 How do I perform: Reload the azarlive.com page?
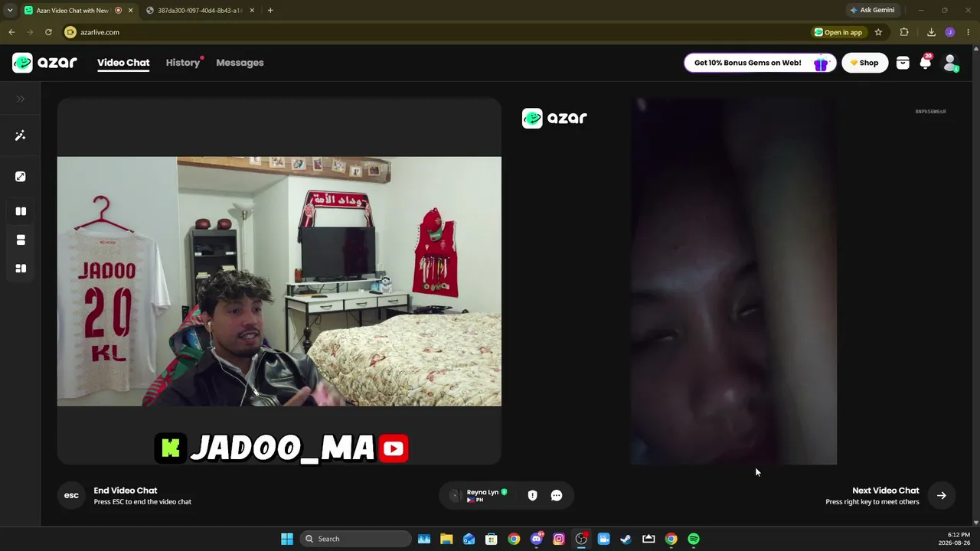click(x=48, y=32)
